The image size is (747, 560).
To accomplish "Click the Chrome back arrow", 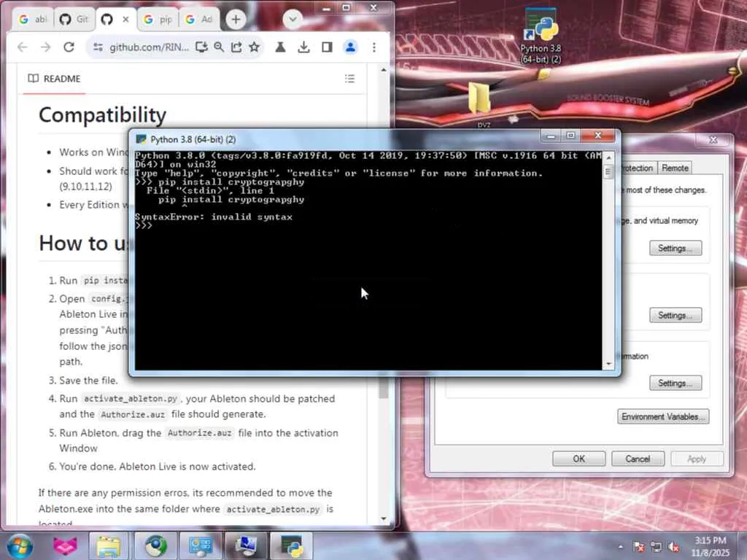I will [23, 47].
